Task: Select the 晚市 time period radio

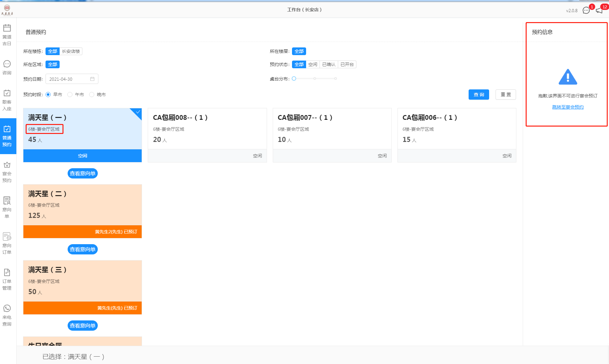Action: pos(92,95)
